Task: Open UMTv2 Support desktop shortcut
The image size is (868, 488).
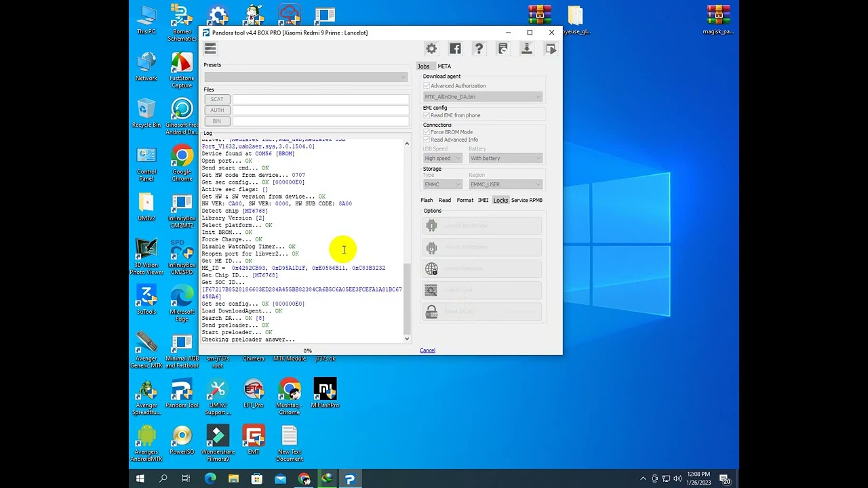Action: pos(218,396)
